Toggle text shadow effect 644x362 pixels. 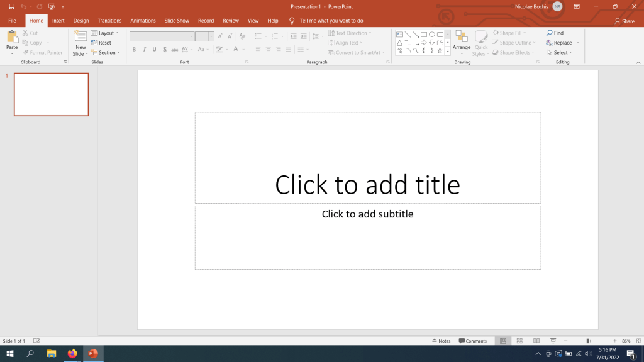(165, 49)
